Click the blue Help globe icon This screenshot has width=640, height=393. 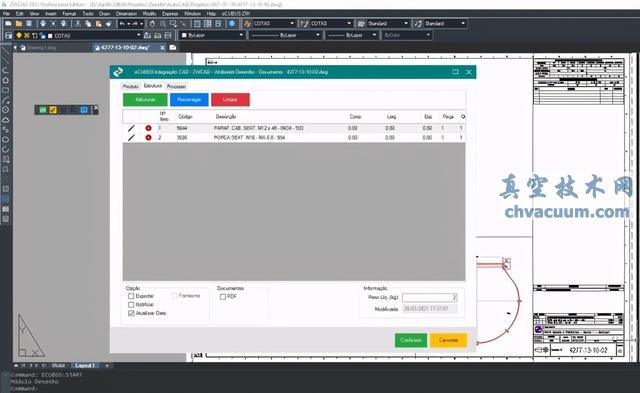click(x=232, y=24)
